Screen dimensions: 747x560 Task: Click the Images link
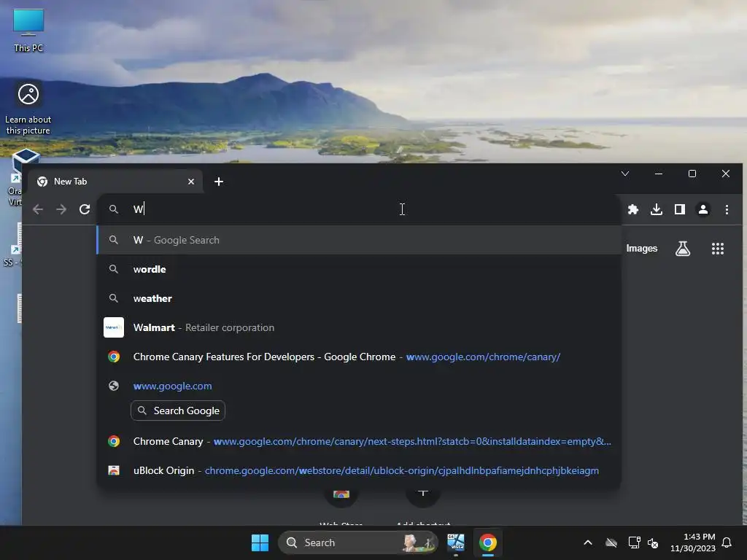(641, 248)
